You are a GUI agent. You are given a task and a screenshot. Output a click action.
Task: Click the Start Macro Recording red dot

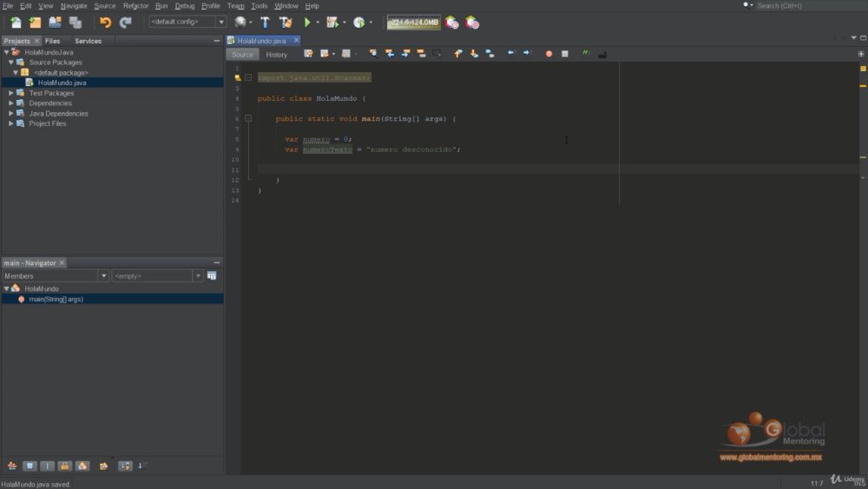coord(549,54)
